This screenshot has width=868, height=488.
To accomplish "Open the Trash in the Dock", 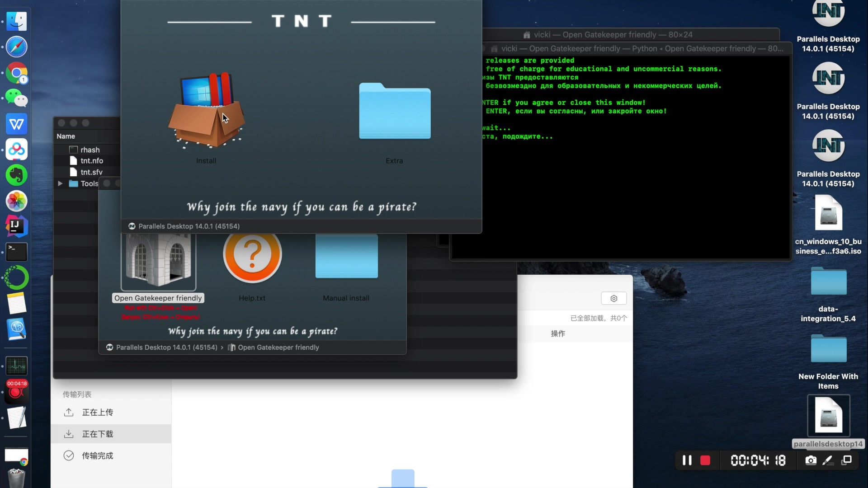I will click(17, 478).
